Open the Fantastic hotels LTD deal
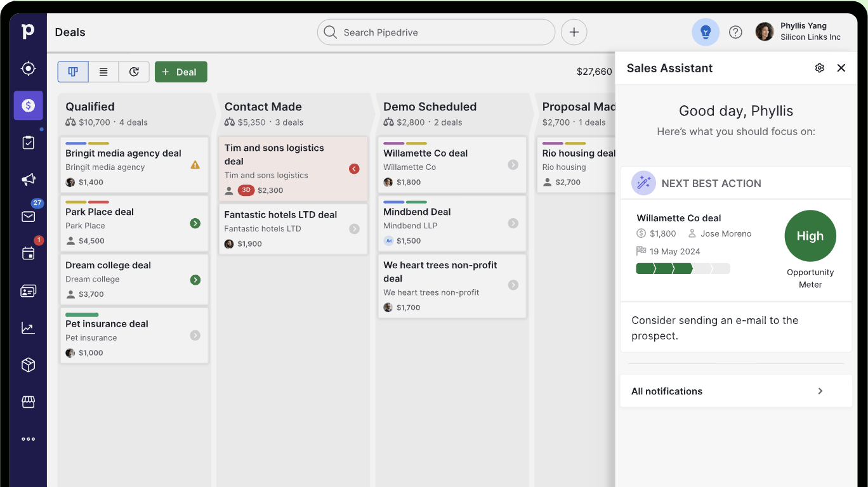This screenshot has width=868, height=487. coord(293,229)
